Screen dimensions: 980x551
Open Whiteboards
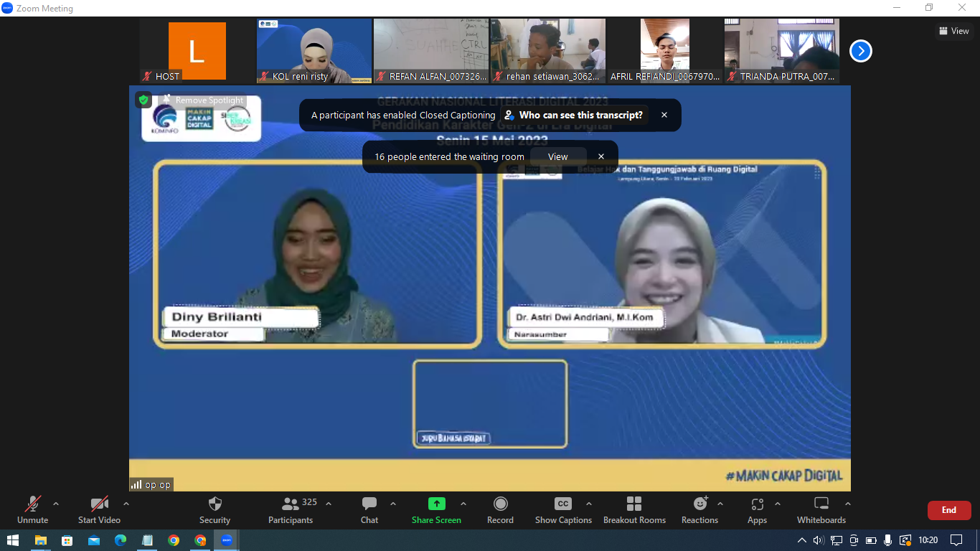821,509
